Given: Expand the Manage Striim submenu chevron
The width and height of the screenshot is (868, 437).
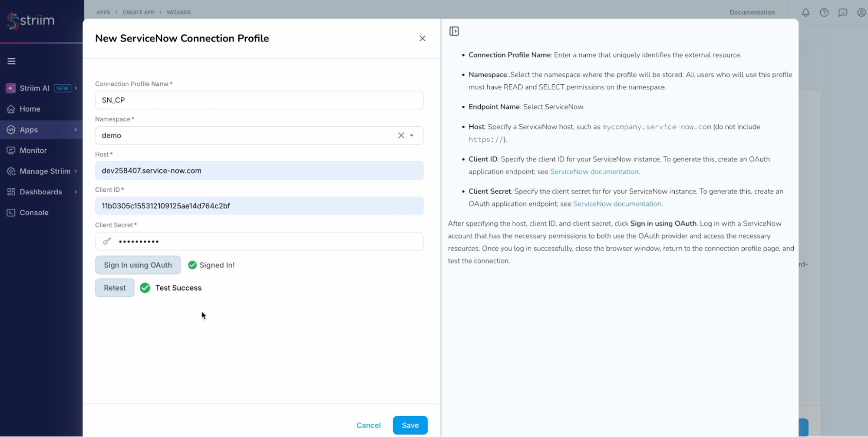Looking at the screenshot, I should click(76, 171).
